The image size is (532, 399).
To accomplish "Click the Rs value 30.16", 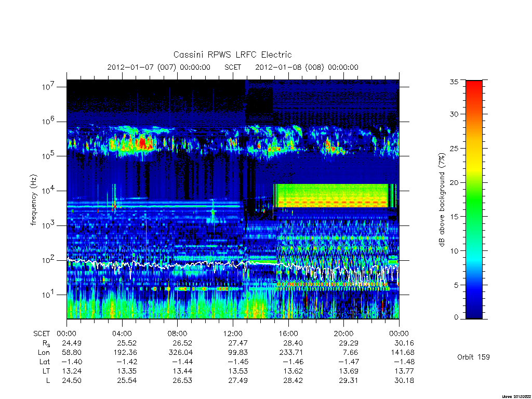I will [x=404, y=343].
